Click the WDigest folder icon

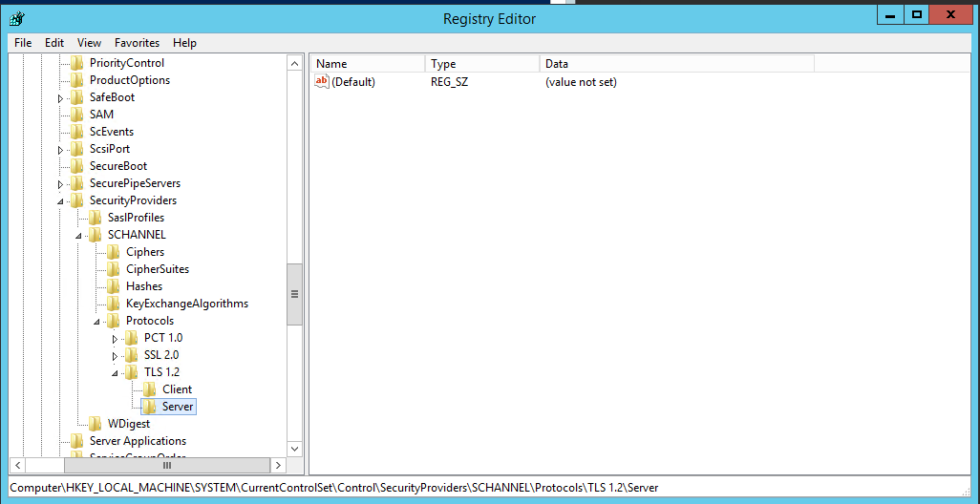[x=96, y=424]
